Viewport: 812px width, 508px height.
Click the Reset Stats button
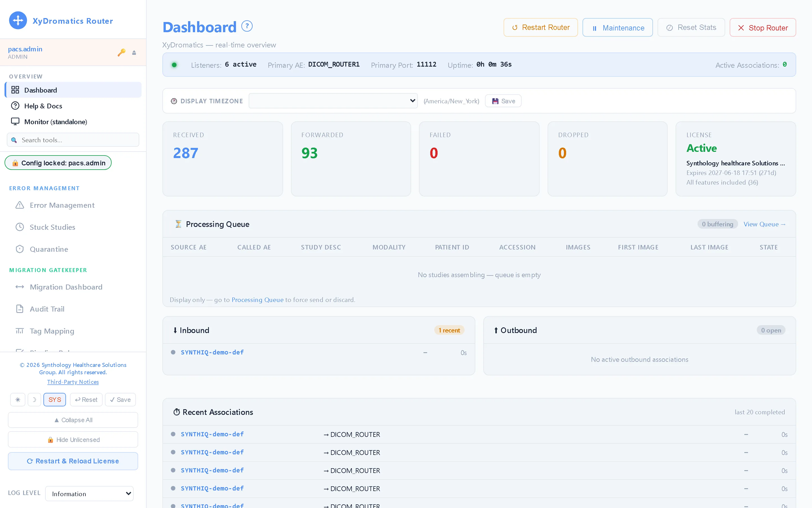(691, 27)
